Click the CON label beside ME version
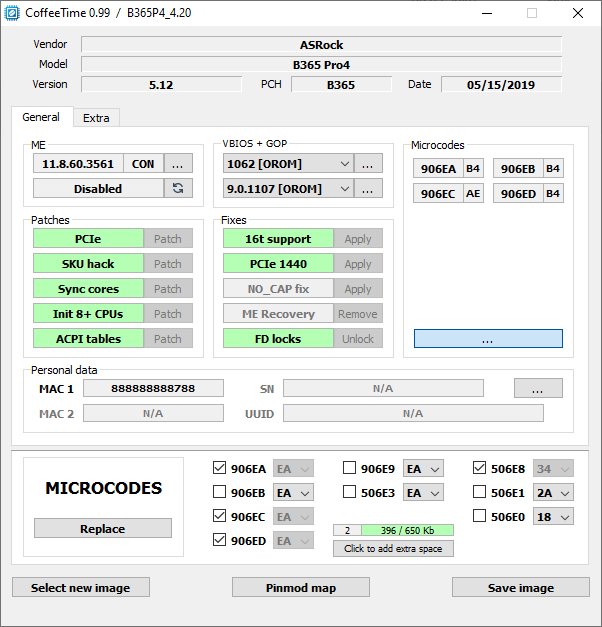Screen dimensions: 602x627 coord(143,164)
